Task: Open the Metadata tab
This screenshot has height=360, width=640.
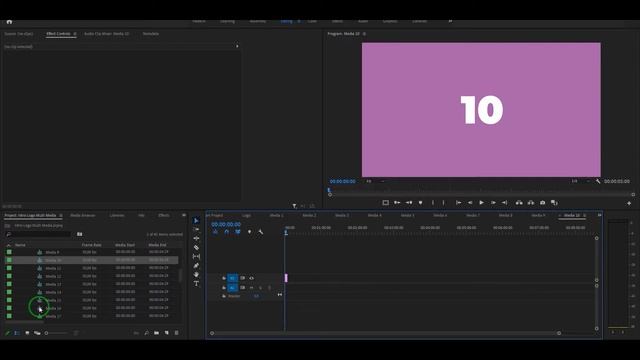Action: tap(151, 34)
